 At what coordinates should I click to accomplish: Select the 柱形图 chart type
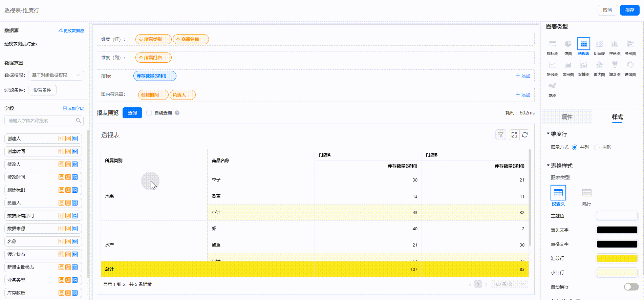click(615, 47)
